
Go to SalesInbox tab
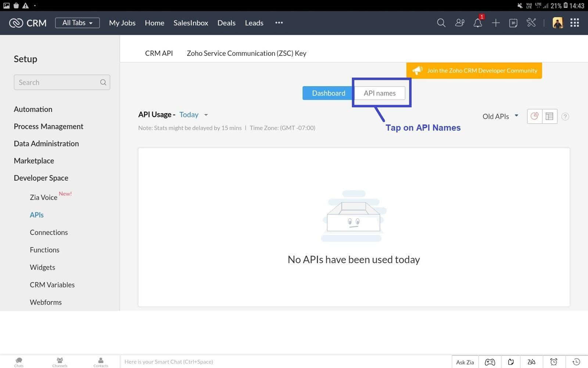(x=191, y=23)
